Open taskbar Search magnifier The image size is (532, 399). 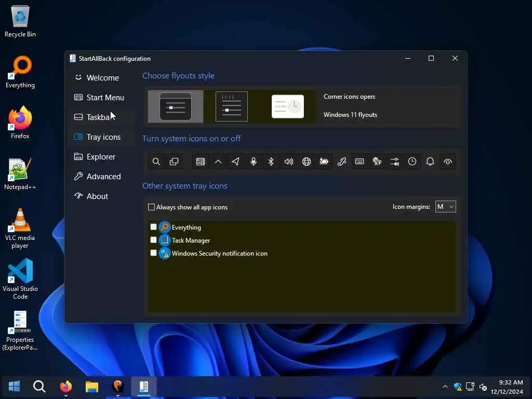click(39, 386)
